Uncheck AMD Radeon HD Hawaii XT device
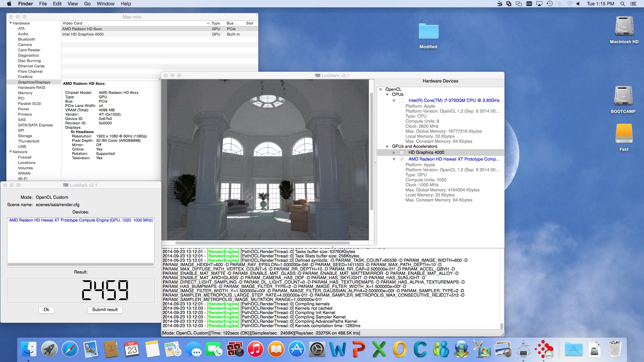The height and width of the screenshot is (362, 644). pyautogui.click(x=401, y=159)
